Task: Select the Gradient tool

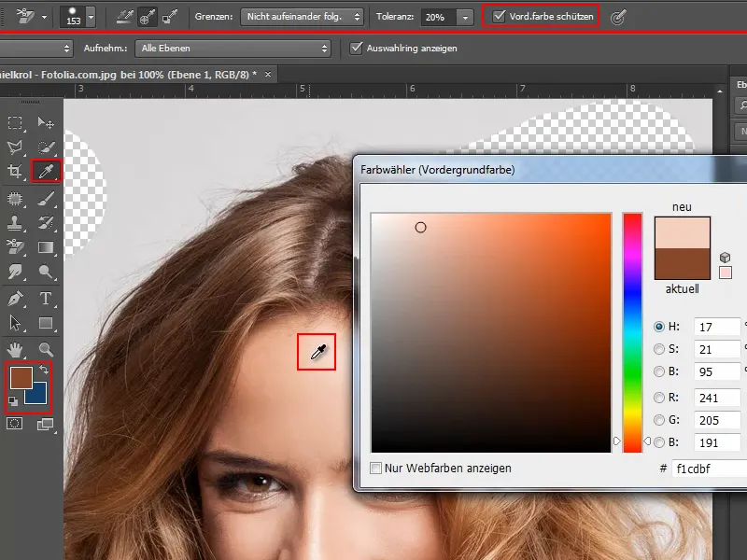Action: click(46, 246)
